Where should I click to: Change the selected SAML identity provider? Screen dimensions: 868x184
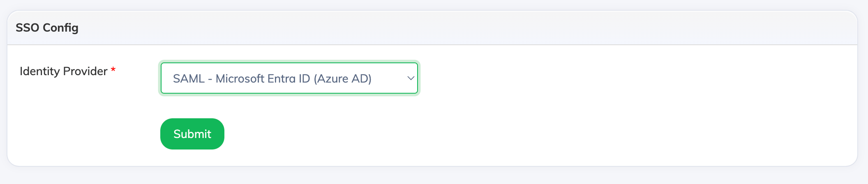click(289, 78)
